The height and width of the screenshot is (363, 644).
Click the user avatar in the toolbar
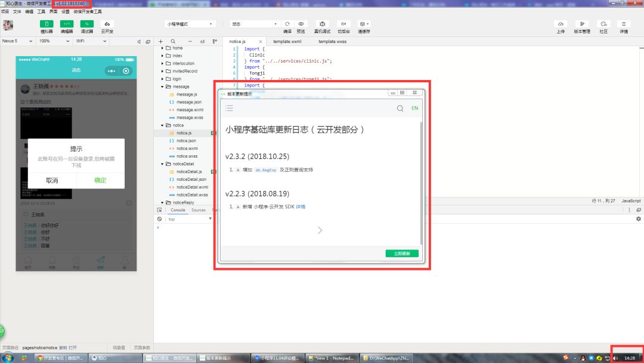[x=8, y=26]
